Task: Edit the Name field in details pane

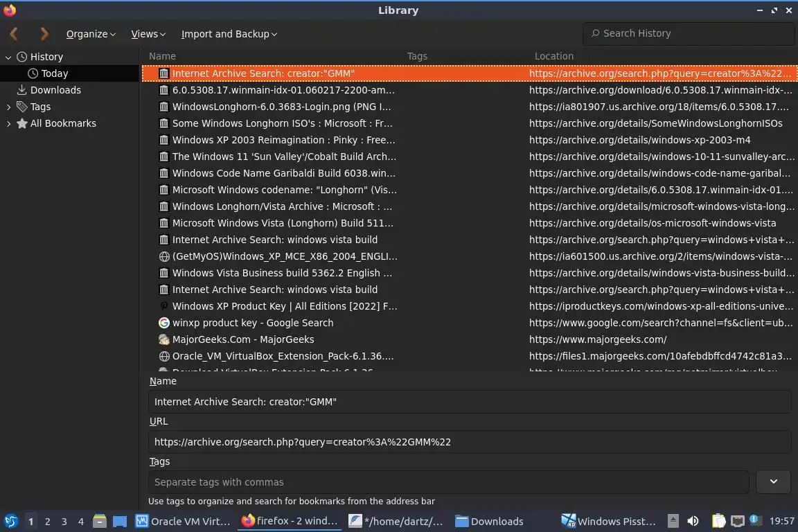Action: [x=470, y=402]
